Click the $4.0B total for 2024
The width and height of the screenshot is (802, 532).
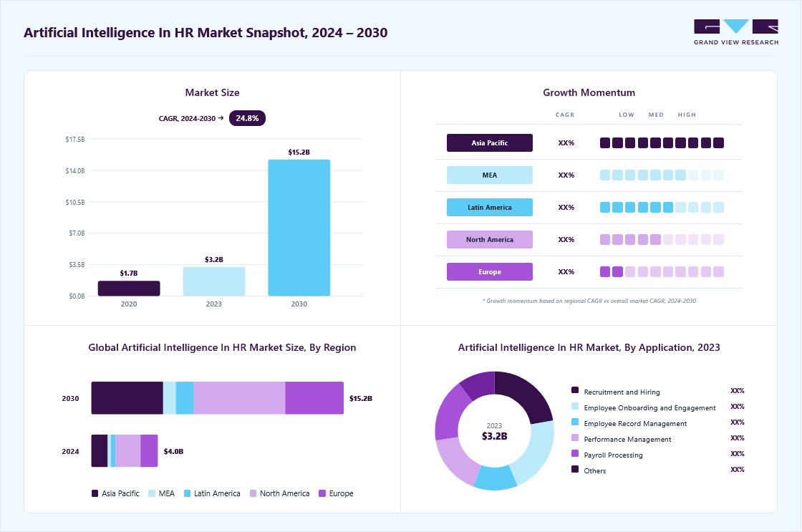click(173, 452)
